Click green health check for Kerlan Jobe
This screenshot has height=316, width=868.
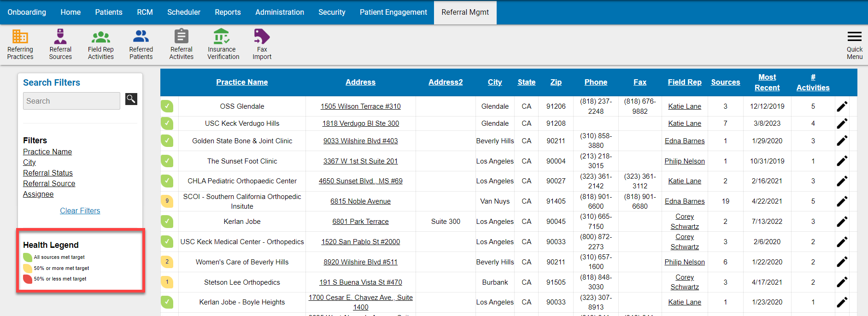point(167,222)
